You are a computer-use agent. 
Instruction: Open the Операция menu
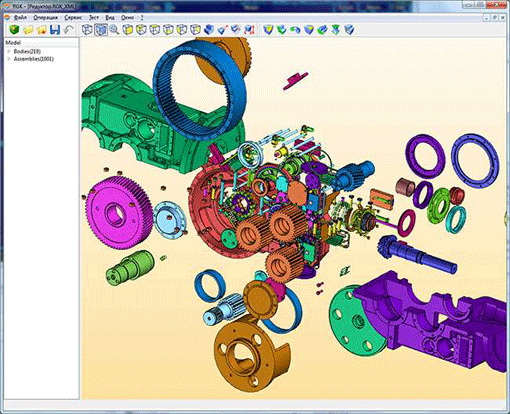click(x=46, y=17)
